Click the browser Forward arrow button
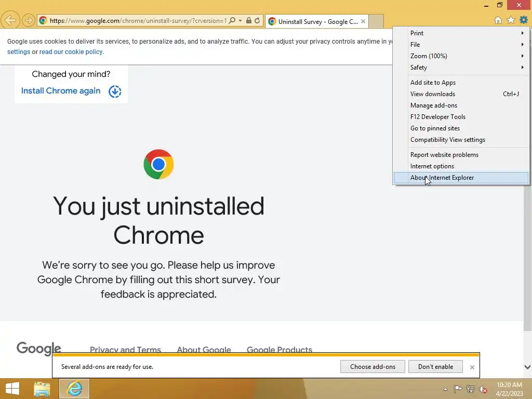This screenshot has height=399, width=532. point(29,20)
